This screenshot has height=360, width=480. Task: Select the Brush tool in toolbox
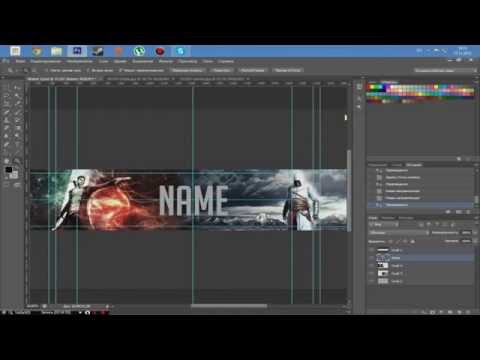tap(17, 112)
